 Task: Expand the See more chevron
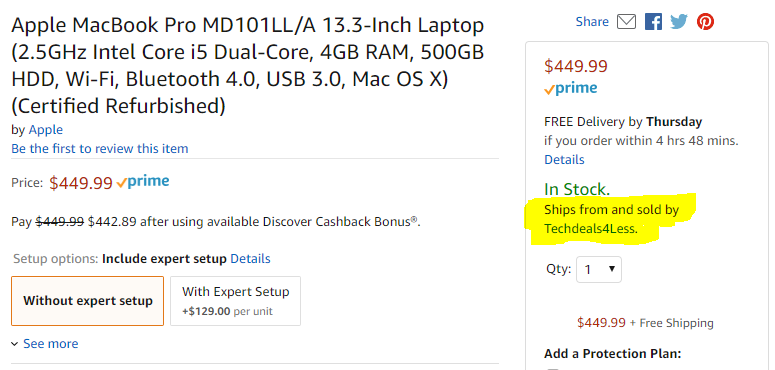[44, 344]
